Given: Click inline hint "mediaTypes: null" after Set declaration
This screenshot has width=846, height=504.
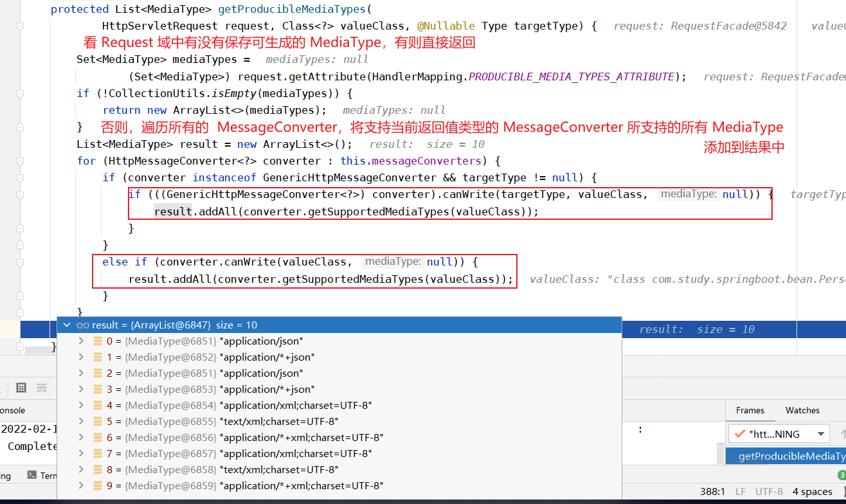Looking at the screenshot, I should pyautogui.click(x=317, y=59).
